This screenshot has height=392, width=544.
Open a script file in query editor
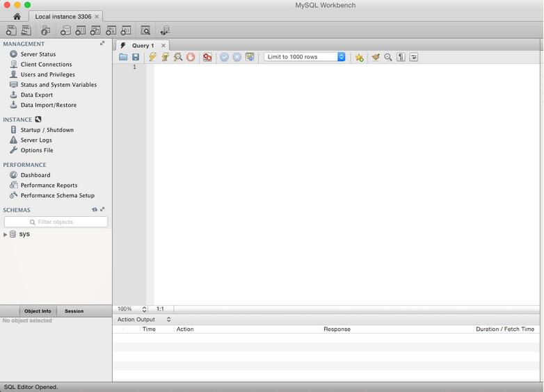pos(123,57)
